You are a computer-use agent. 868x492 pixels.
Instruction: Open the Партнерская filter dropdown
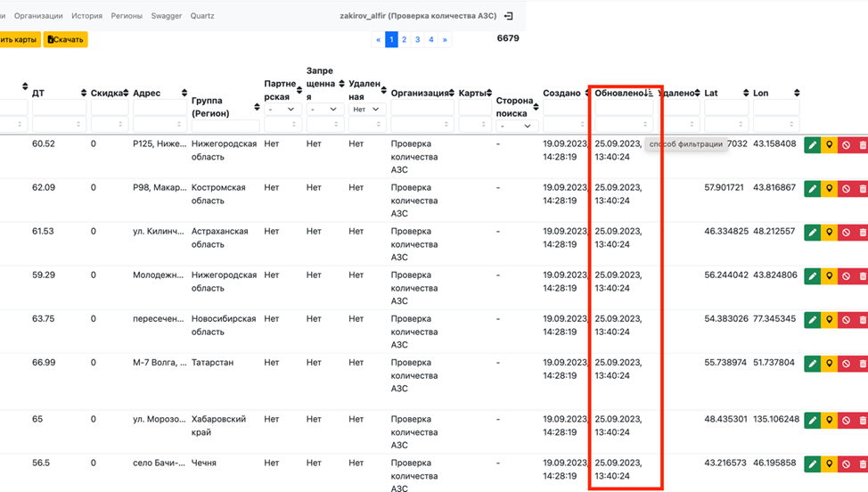pyautogui.click(x=283, y=110)
